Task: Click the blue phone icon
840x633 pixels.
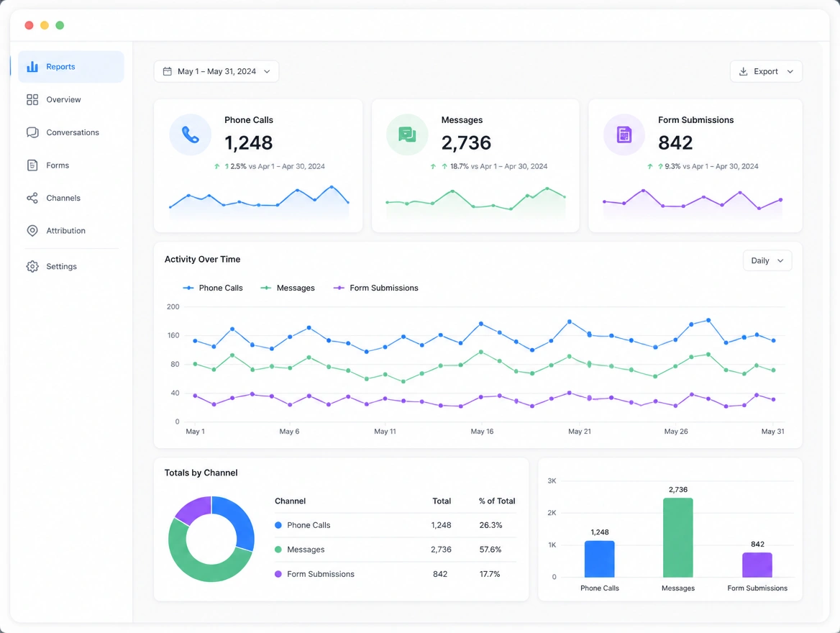Action: [190, 135]
